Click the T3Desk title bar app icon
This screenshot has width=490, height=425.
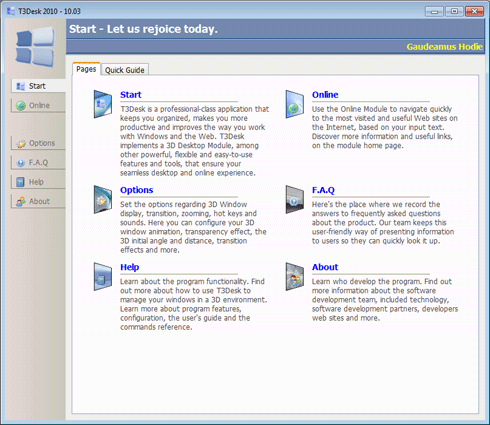[11, 11]
